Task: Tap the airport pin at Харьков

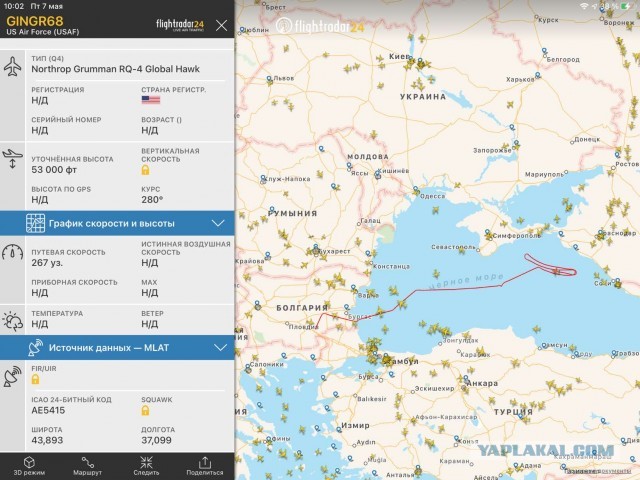Action: (538, 76)
